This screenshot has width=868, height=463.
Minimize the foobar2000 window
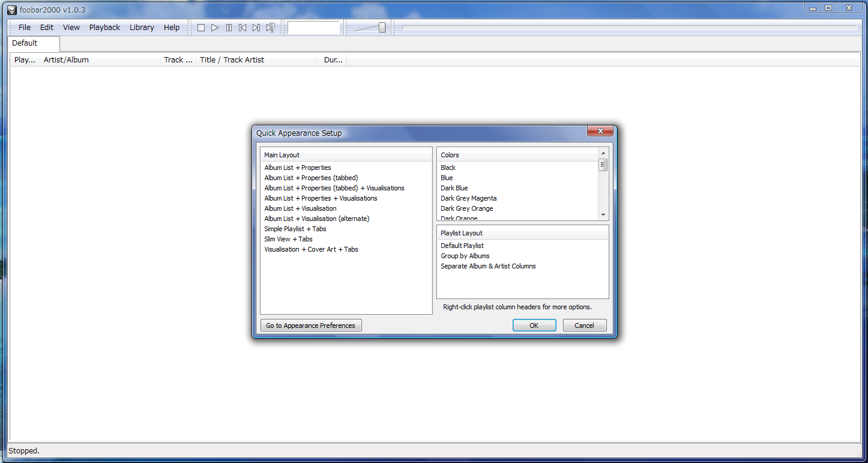pyautogui.click(x=812, y=8)
